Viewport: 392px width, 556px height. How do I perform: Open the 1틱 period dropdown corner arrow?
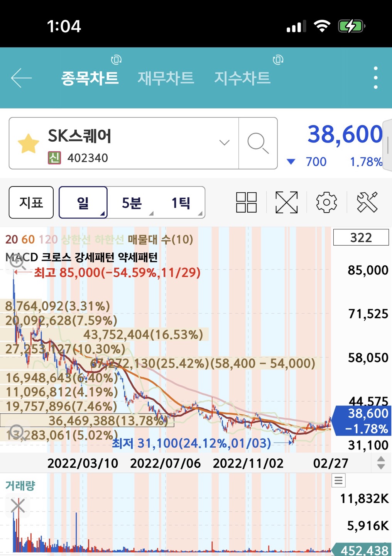coord(200,214)
